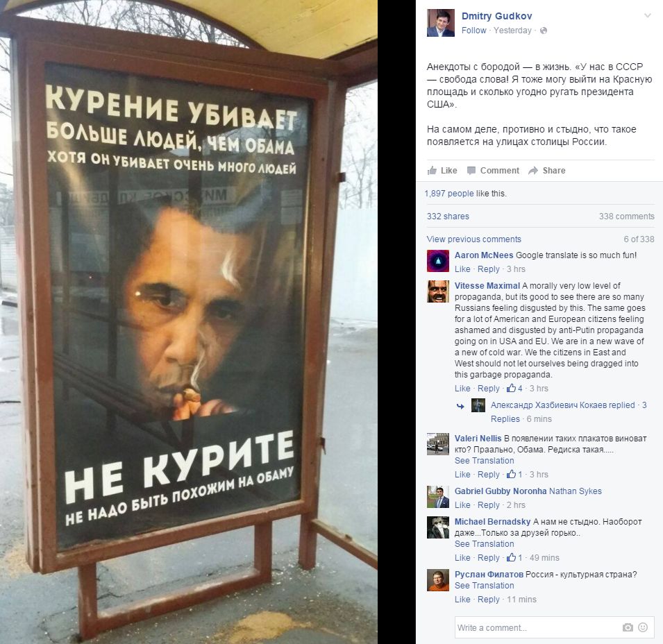Click the smiley emoji icon in comment box

click(x=643, y=627)
